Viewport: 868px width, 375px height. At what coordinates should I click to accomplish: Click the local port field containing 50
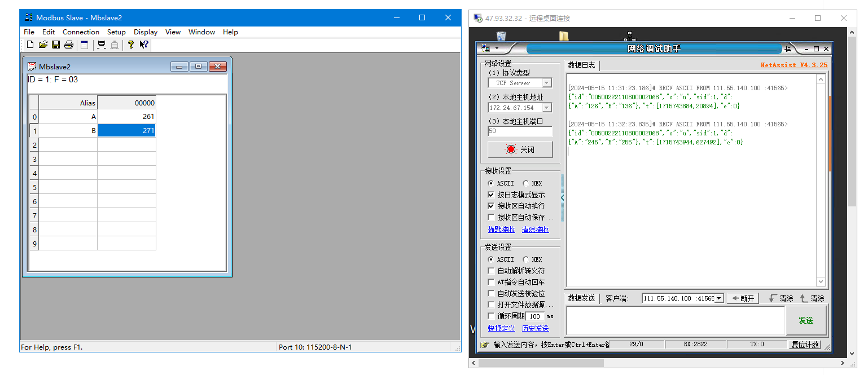tap(520, 131)
